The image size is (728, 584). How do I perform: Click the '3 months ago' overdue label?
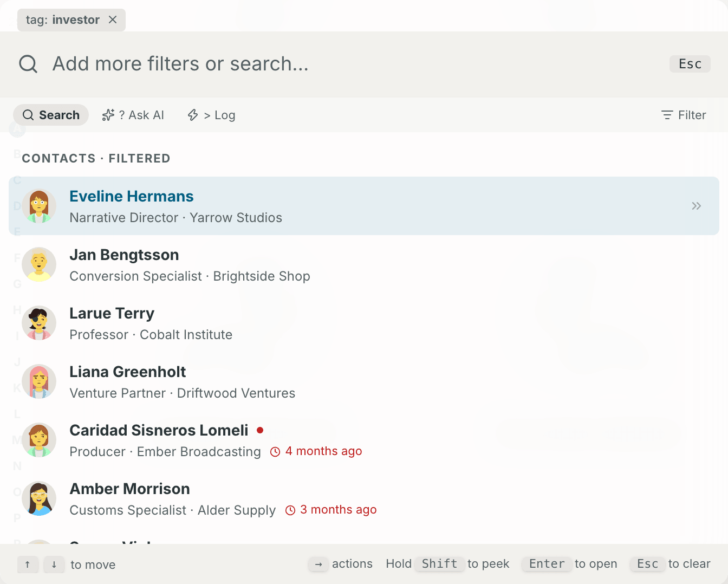pos(339,510)
